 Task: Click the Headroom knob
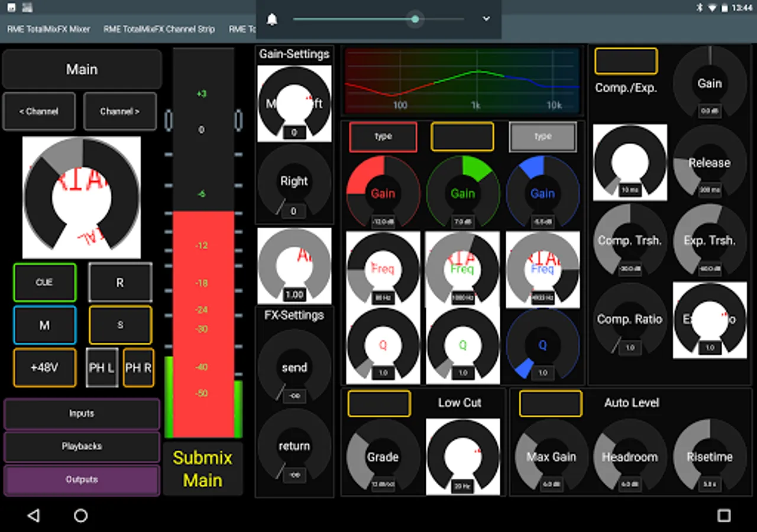point(630,457)
